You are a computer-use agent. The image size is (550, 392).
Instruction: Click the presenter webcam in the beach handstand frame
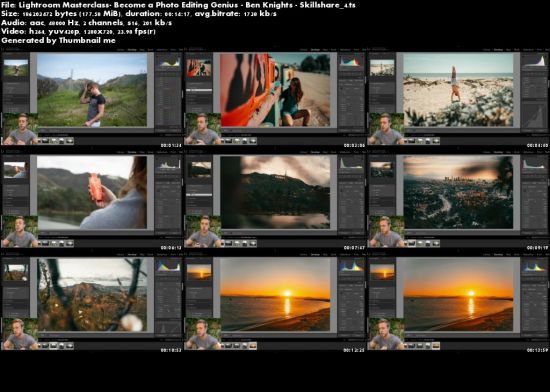click(x=386, y=129)
